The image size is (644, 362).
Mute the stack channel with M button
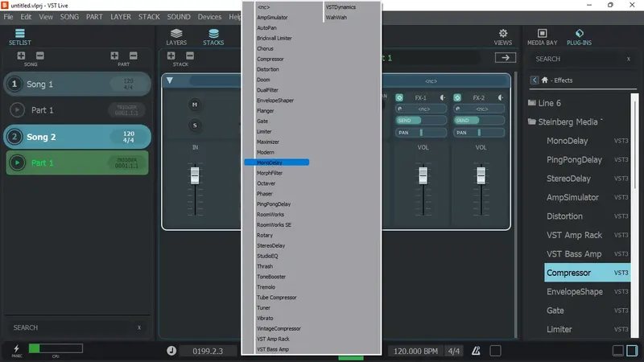[x=195, y=105]
